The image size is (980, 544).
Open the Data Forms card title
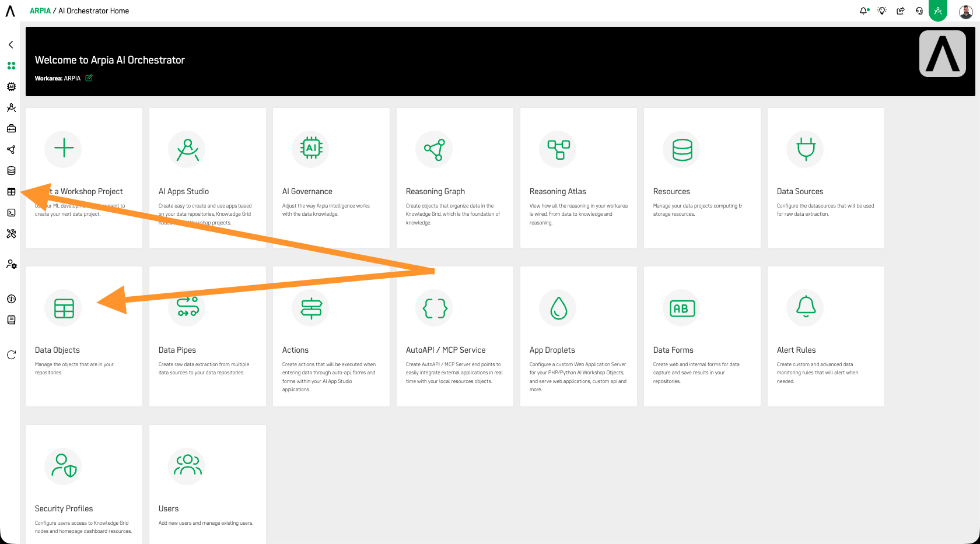click(x=673, y=350)
